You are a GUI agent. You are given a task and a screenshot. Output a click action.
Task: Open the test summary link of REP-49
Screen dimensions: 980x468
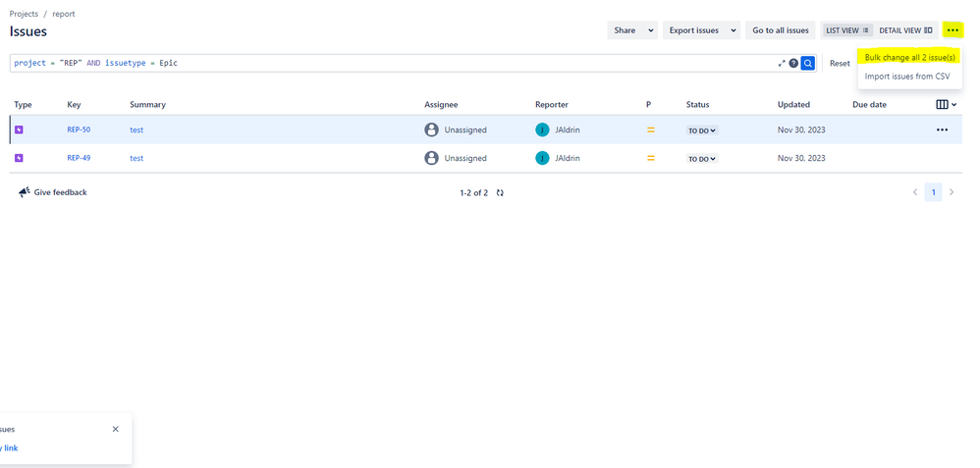click(x=136, y=158)
